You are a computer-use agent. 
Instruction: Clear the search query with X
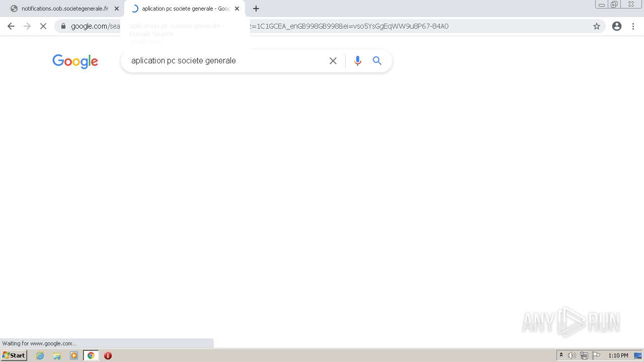point(333,61)
